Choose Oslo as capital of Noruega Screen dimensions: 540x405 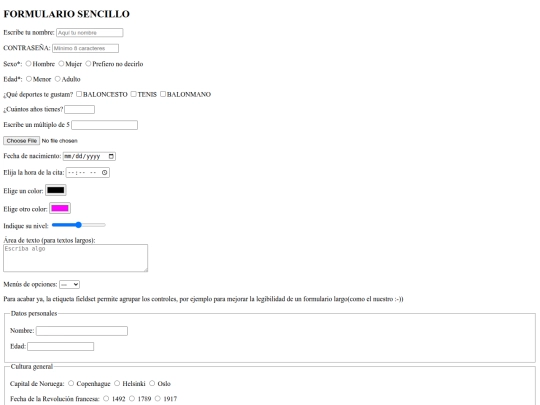[152, 383]
